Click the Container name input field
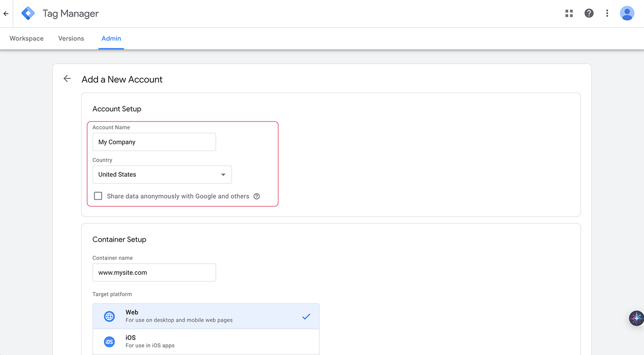 click(154, 272)
